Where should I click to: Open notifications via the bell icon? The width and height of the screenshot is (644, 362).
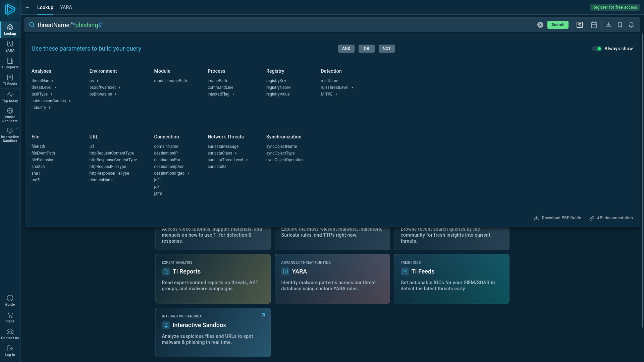click(632, 25)
